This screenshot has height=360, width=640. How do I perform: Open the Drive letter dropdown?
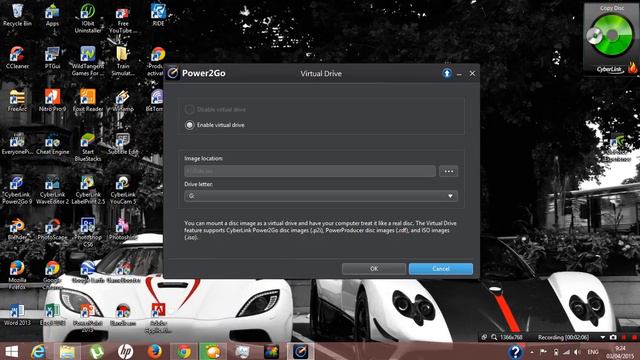pos(321,196)
